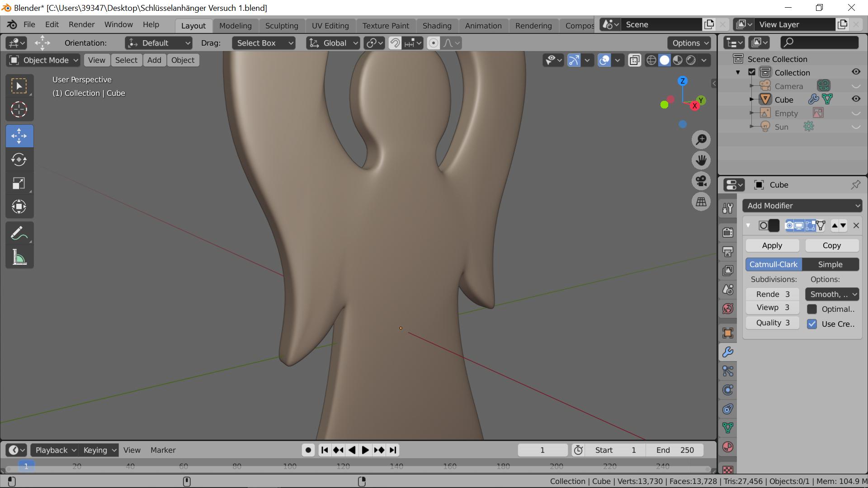Activate the Move tool
Image resolution: width=868 pixels, height=488 pixels.
(19, 136)
